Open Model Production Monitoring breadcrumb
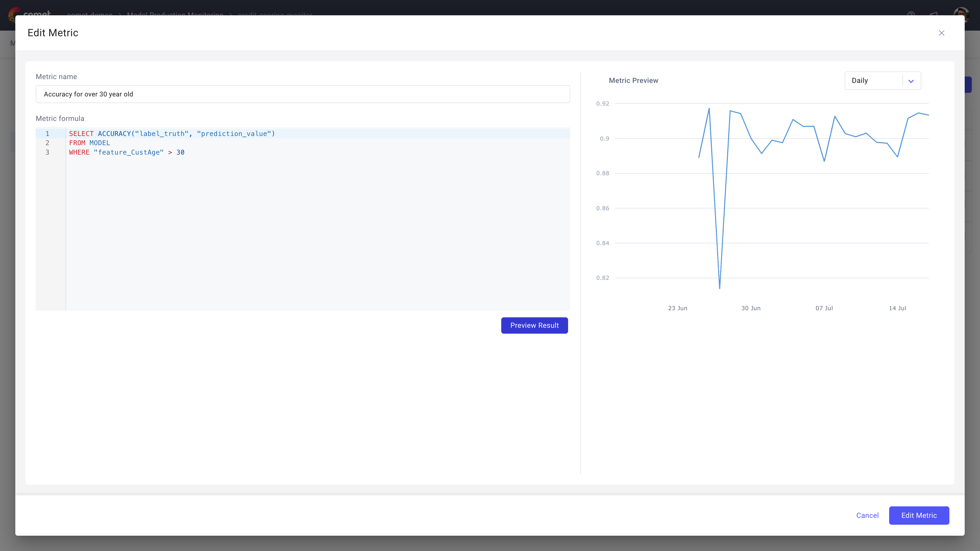This screenshot has width=980, height=551. [175, 15]
